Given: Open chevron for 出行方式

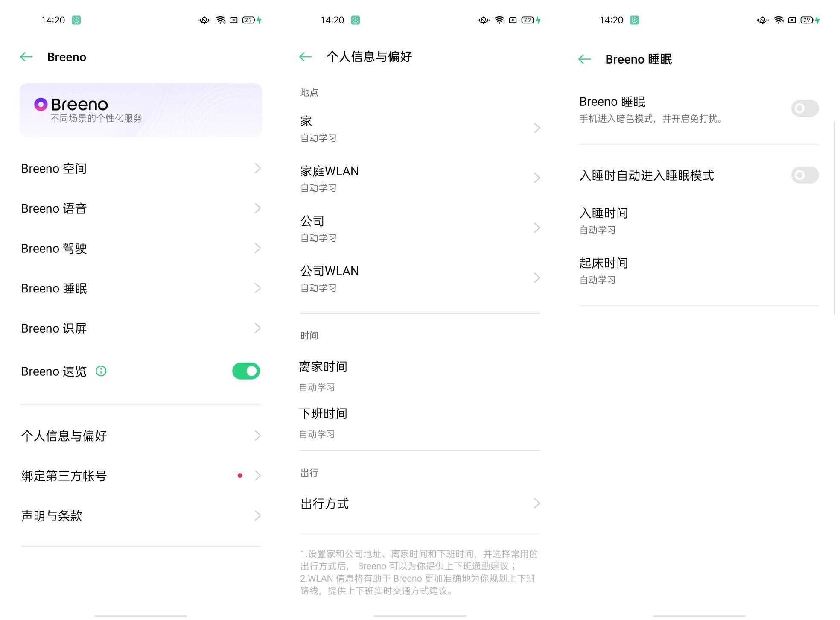Looking at the screenshot, I should point(537,503).
